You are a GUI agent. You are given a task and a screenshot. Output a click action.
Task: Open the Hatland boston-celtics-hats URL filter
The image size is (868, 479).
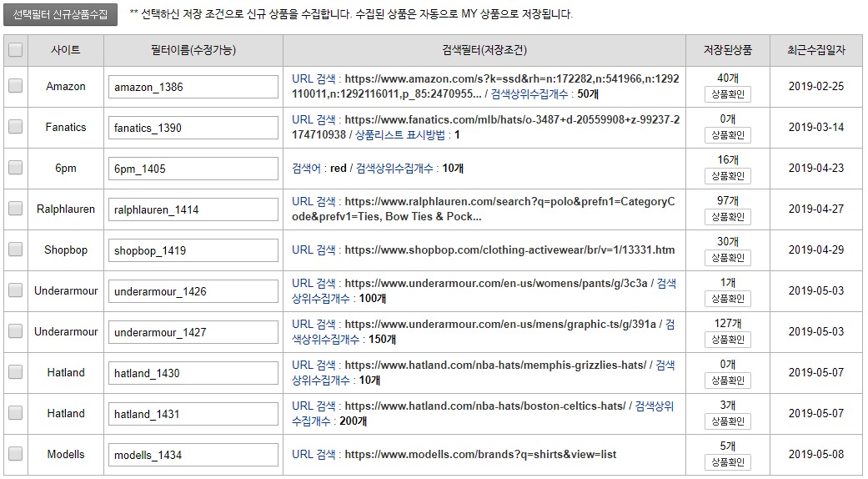point(483,414)
